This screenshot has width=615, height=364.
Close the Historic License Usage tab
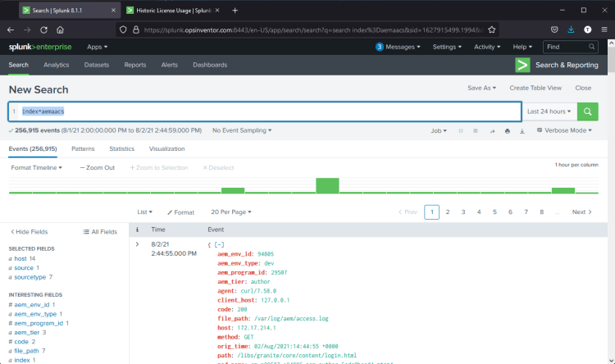(x=217, y=11)
